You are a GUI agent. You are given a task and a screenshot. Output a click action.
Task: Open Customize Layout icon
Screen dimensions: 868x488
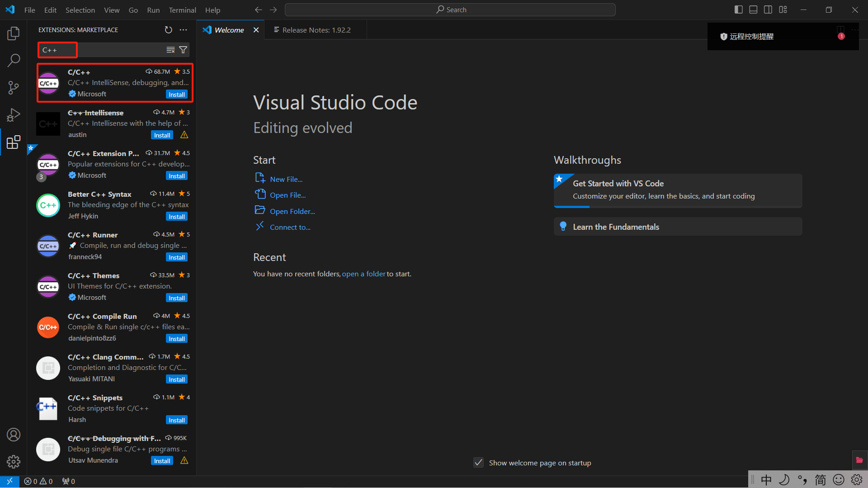click(783, 10)
